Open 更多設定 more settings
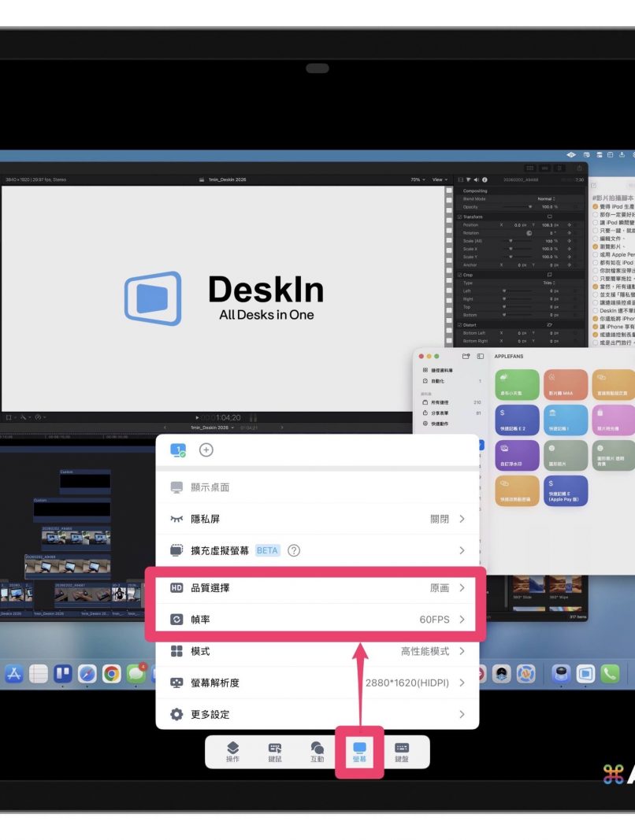 (317, 714)
